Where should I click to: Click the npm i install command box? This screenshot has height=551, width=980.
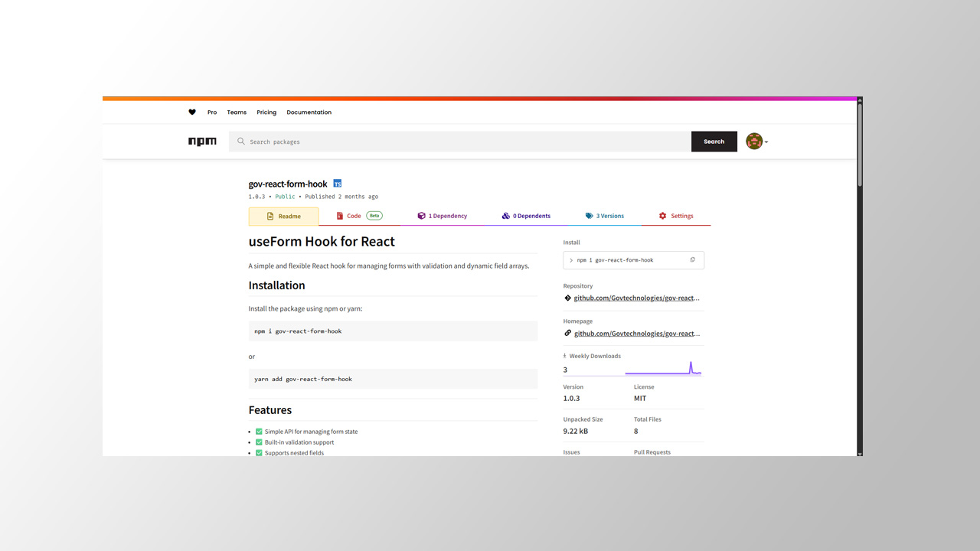(x=633, y=260)
